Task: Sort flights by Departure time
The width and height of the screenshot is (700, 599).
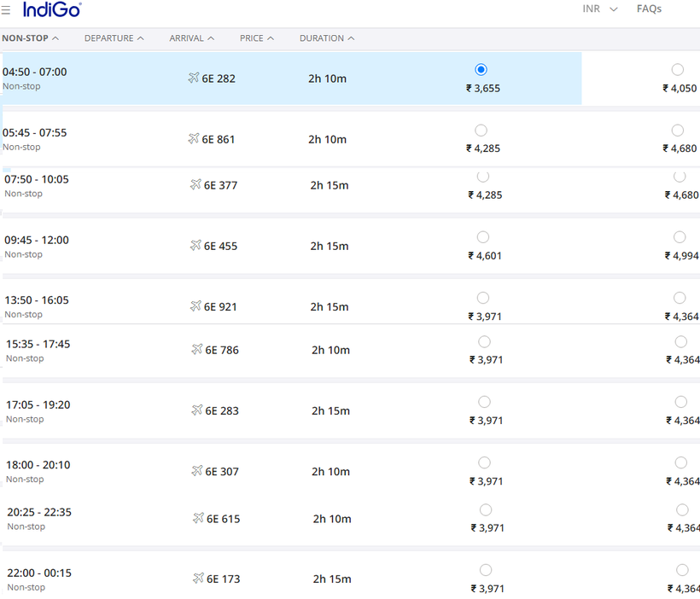Action: click(x=114, y=38)
